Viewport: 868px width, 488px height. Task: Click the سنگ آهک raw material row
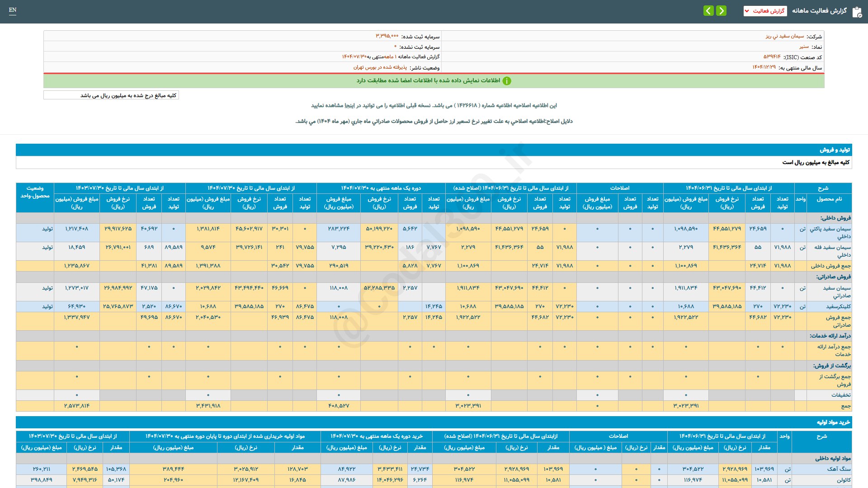839,469
